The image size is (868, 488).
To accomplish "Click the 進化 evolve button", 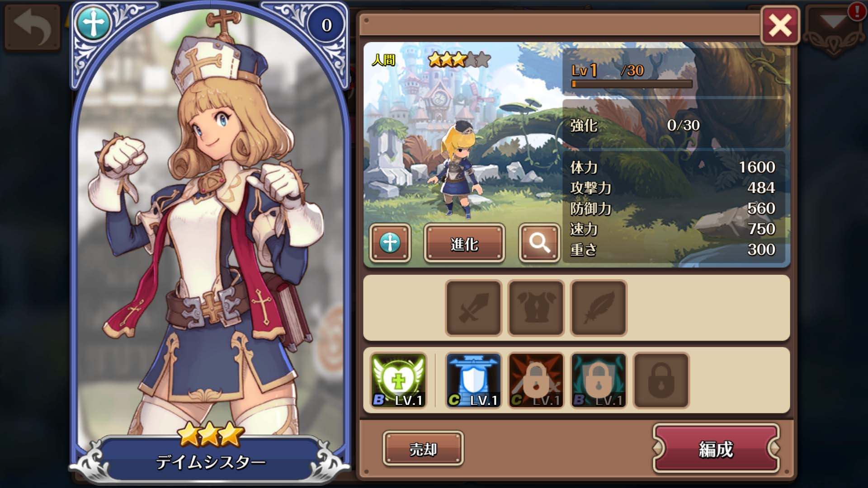I will pos(464,244).
